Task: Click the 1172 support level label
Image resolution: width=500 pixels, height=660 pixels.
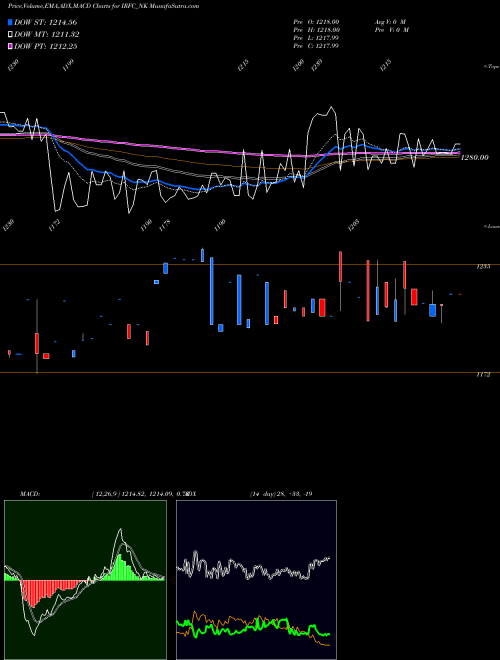Action: [x=483, y=375]
